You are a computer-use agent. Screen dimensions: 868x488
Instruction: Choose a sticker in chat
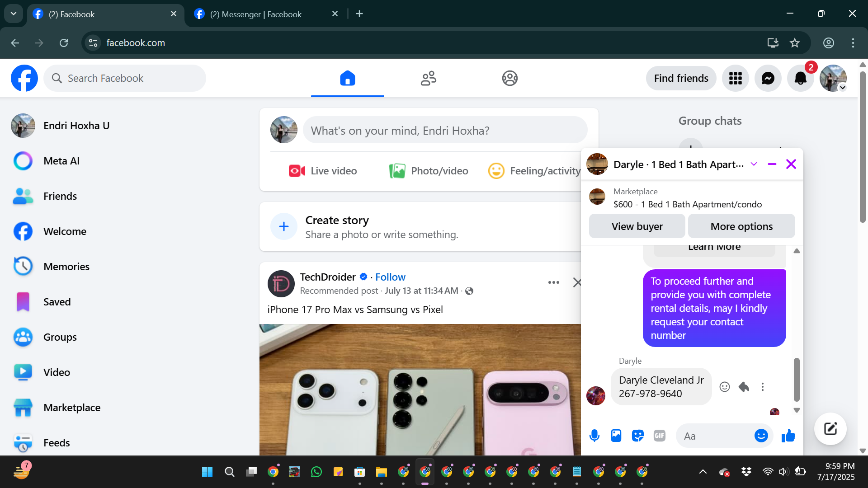[x=638, y=436]
